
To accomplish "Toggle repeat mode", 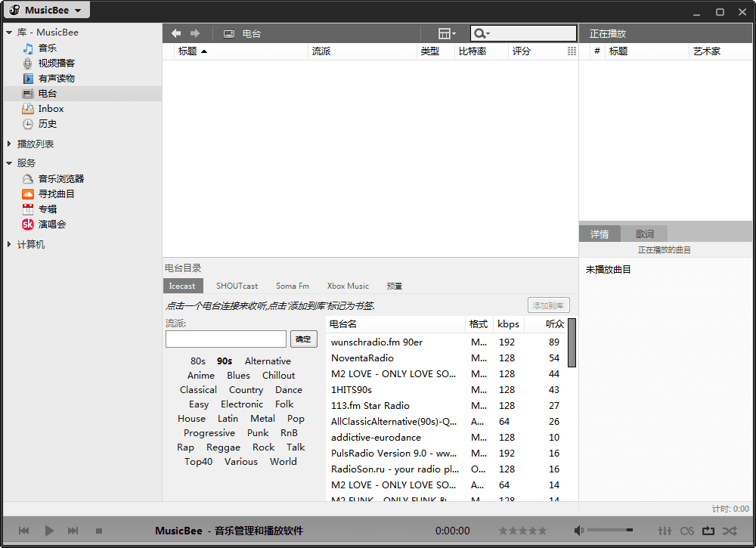I will [x=708, y=531].
